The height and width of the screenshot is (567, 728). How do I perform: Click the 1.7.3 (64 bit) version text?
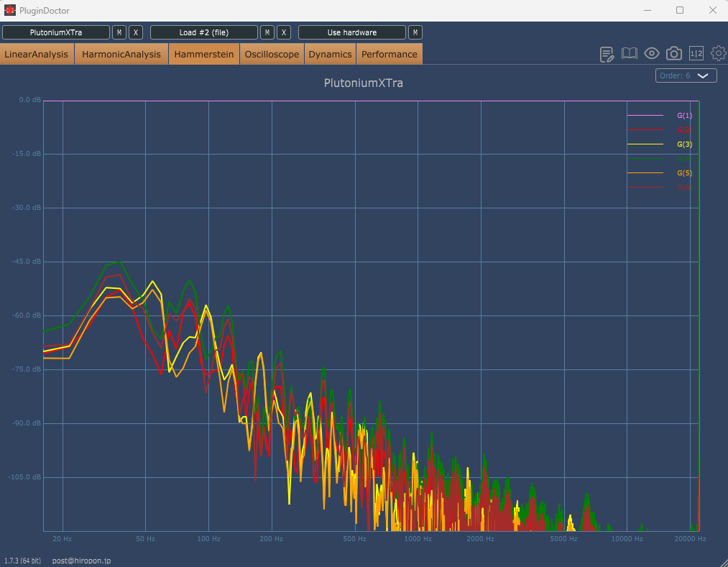(22, 561)
